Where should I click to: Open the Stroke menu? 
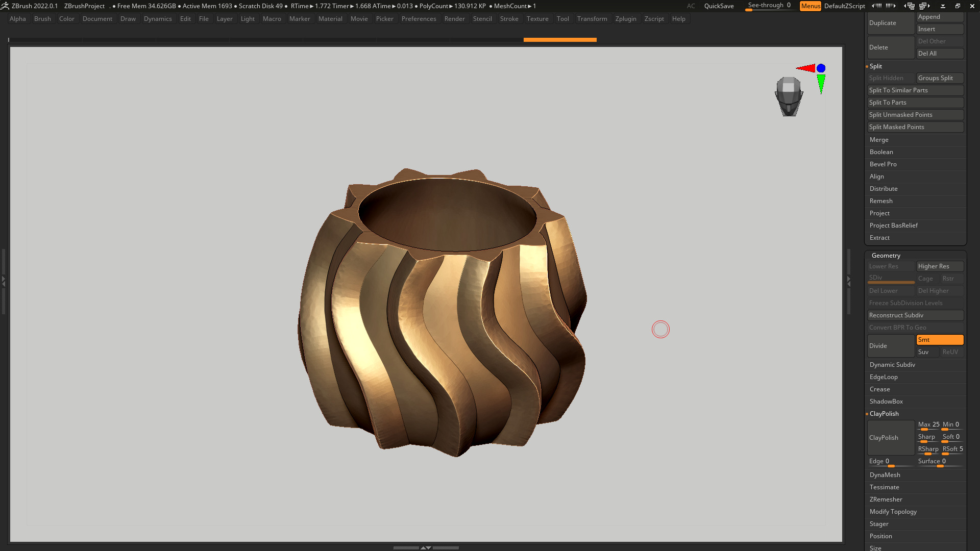click(509, 19)
